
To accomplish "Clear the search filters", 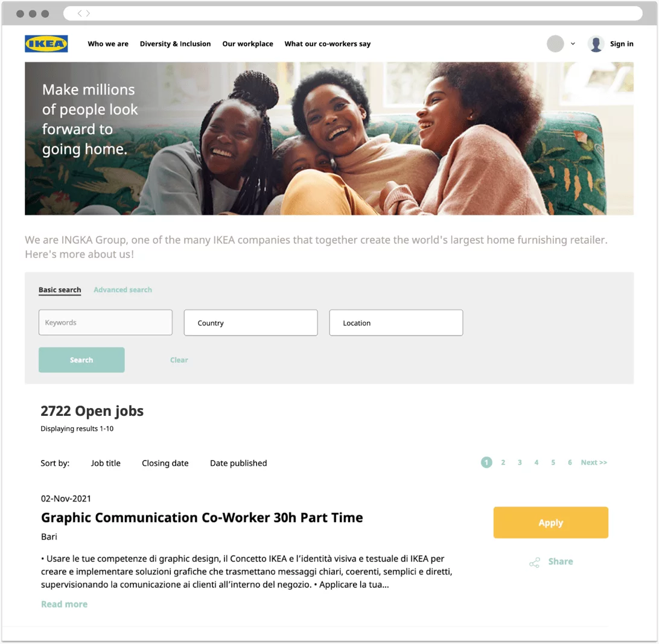I will (179, 360).
